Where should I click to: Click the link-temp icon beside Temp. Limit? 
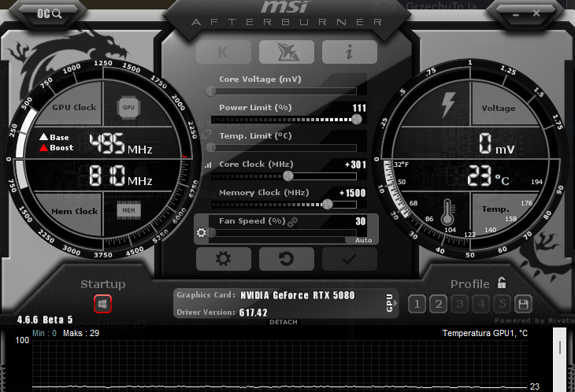pyautogui.click(x=208, y=134)
